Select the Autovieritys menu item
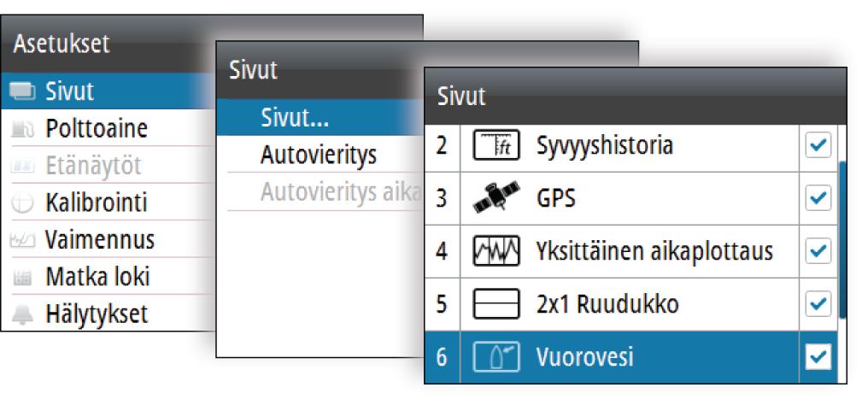 (x=320, y=155)
